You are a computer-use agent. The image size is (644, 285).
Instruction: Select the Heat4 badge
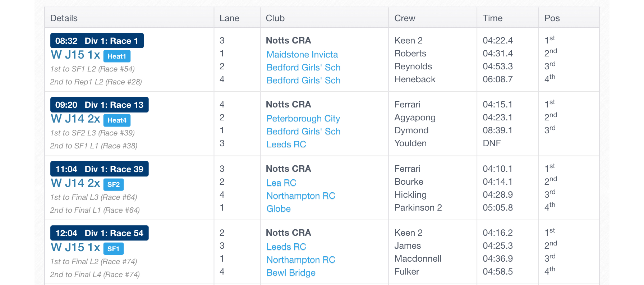click(117, 120)
